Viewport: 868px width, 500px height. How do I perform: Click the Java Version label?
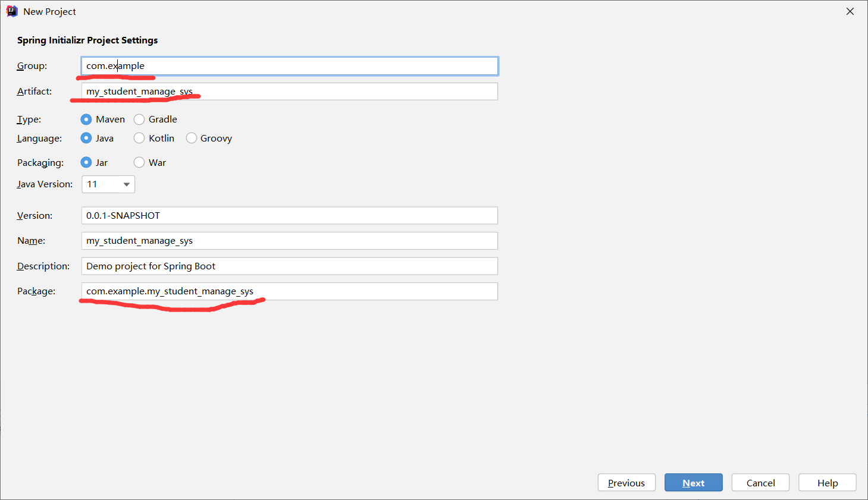tap(45, 184)
